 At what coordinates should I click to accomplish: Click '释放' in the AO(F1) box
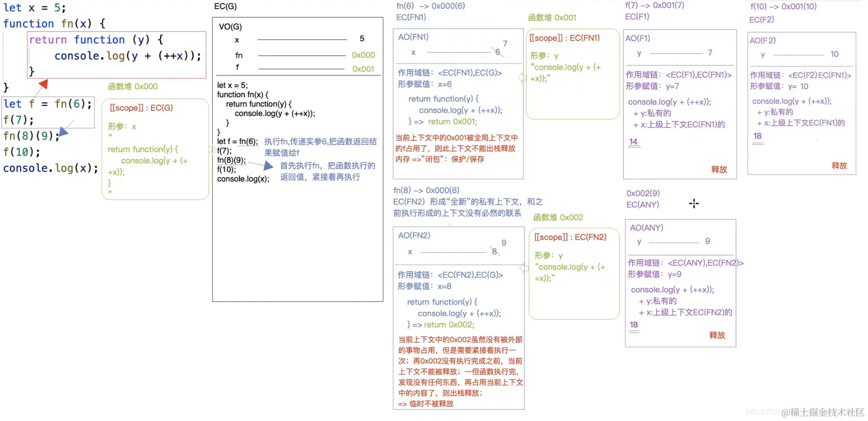(x=719, y=170)
